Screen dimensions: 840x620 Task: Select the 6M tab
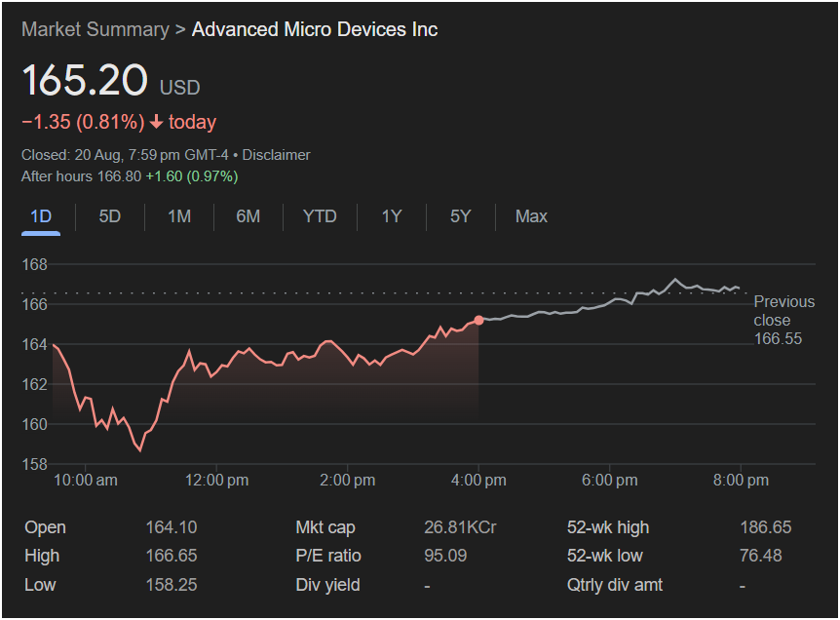[248, 216]
